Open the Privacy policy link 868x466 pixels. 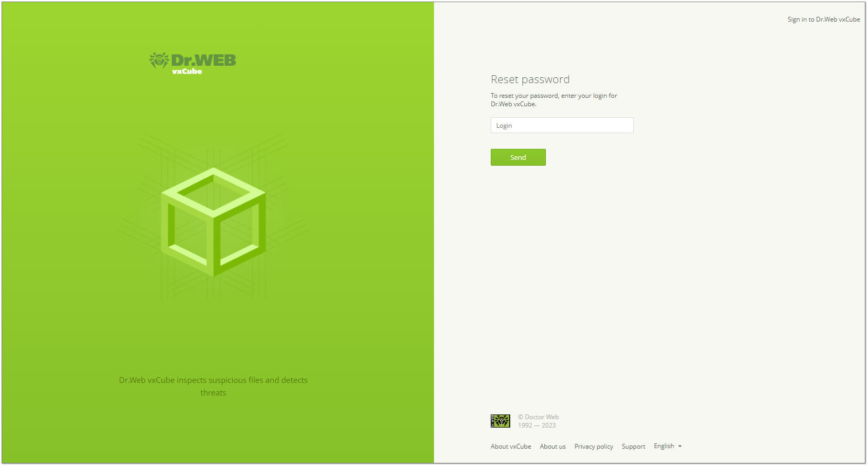point(594,447)
